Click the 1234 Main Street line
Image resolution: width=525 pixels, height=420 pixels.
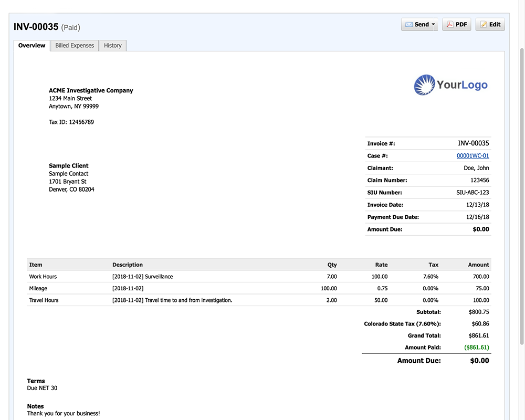[x=70, y=99]
